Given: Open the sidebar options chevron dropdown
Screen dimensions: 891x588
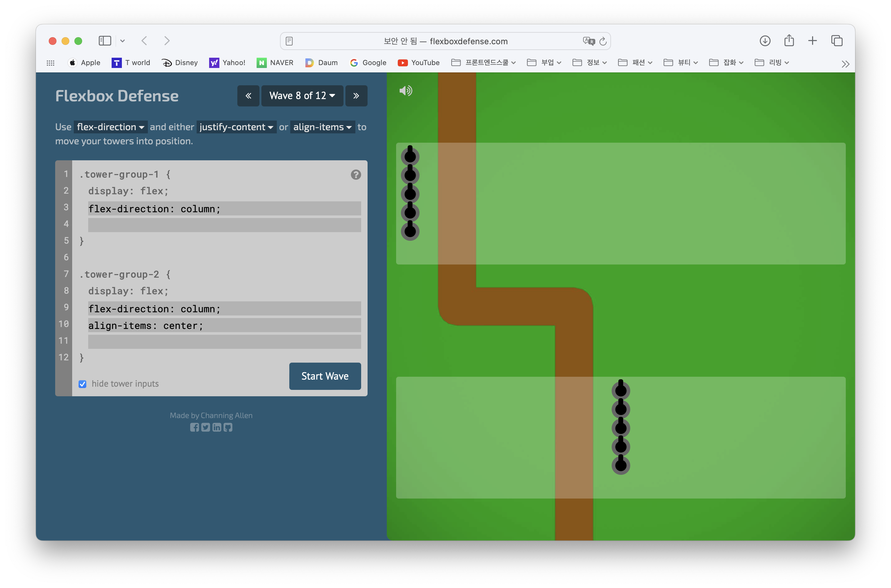Looking at the screenshot, I should tap(122, 41).
